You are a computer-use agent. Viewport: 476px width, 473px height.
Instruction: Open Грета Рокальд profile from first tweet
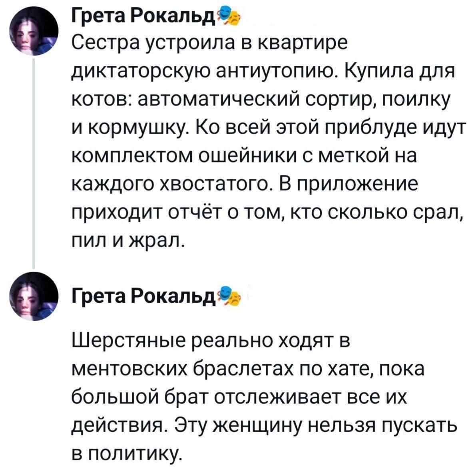[x=143, y=18]
